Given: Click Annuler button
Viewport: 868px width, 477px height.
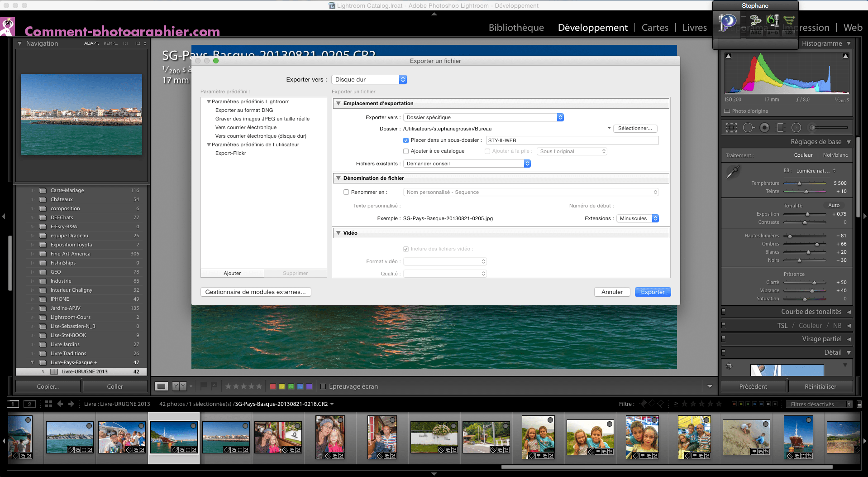Looking at the screenshot, I should pyautogui.click(x=612, y=292).
